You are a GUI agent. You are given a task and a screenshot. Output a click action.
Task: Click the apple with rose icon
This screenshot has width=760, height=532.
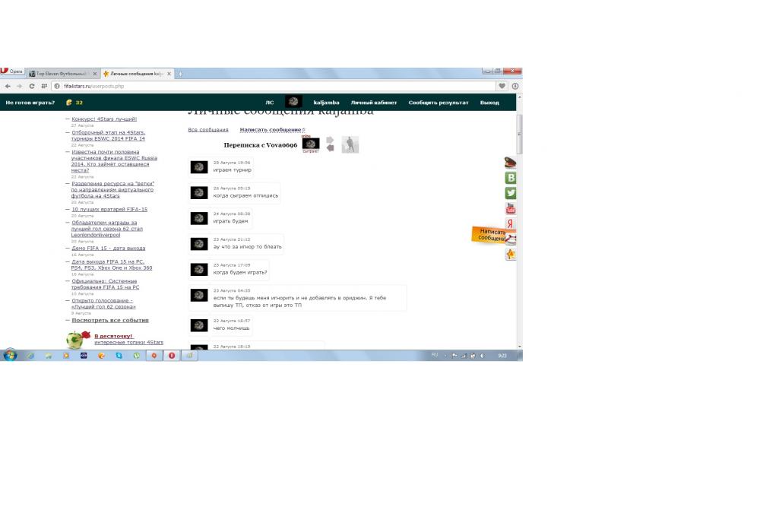coord(78,339)
